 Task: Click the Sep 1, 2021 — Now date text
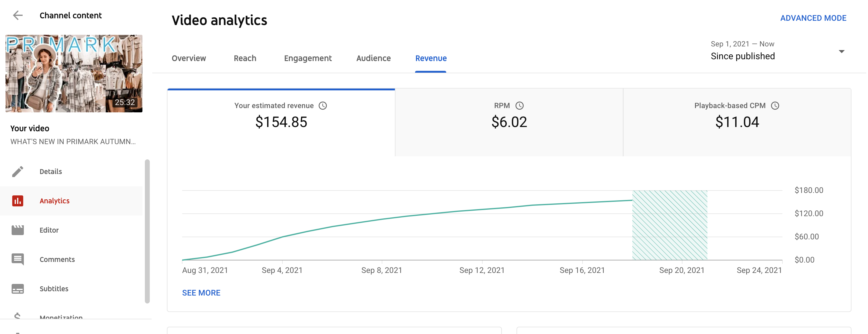742,44
